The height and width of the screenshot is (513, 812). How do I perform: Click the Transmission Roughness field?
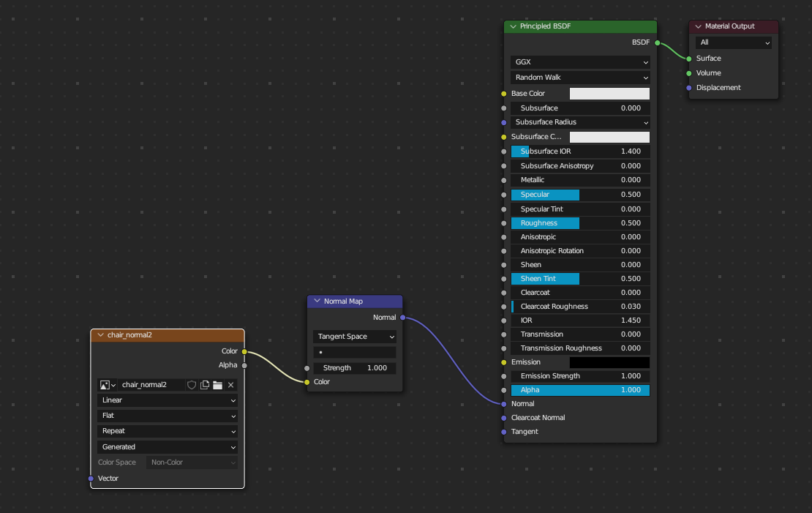click(x=580, y=348)
